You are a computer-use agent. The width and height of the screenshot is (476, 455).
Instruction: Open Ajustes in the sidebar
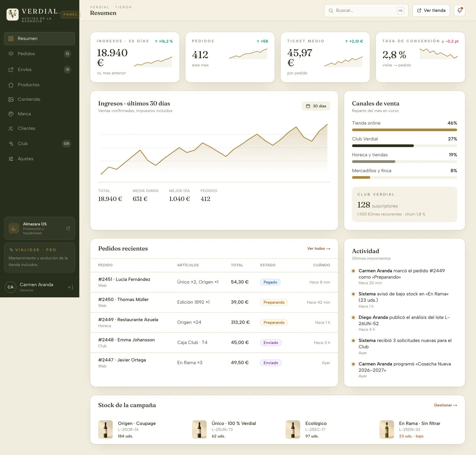(39, 159)
